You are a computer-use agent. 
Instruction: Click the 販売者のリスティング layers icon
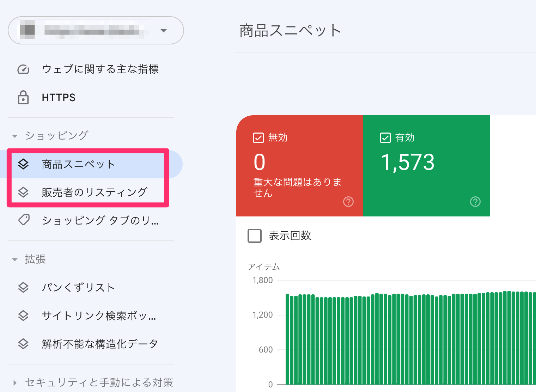[x=23, y=192]
